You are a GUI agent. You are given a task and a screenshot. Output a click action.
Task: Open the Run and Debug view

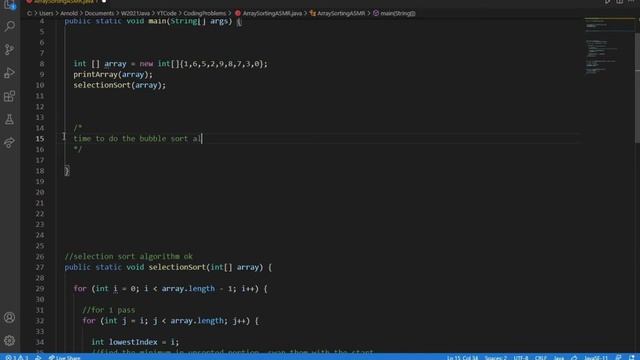[9, 73]
